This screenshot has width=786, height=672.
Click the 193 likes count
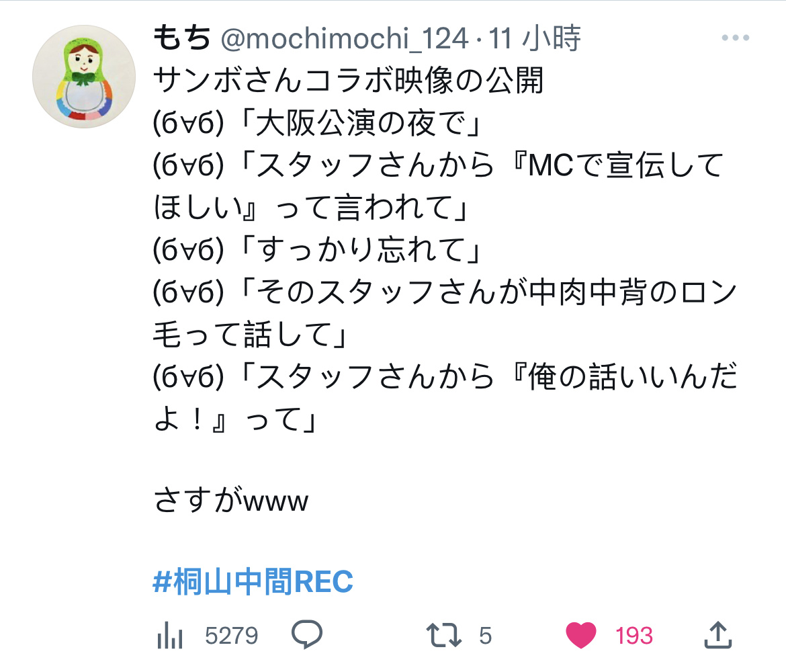point(634,636)
